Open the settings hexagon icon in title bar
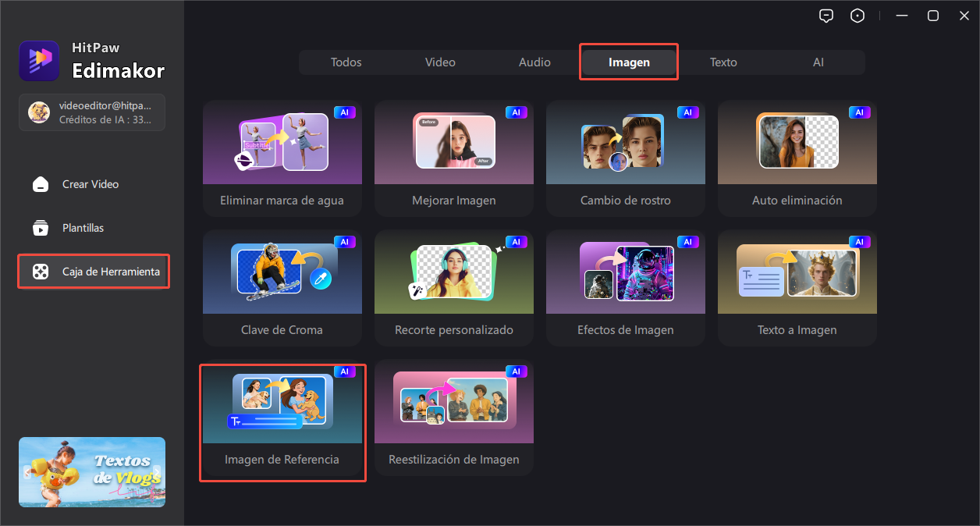Viewport: 980px width, 526px height. pos(857,16)
